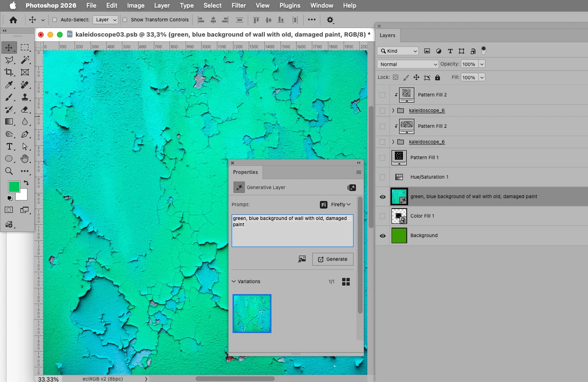Select the Frame tool
Image resolution: width=588 pixels, height=382 pixels.
tap(25, 72)
